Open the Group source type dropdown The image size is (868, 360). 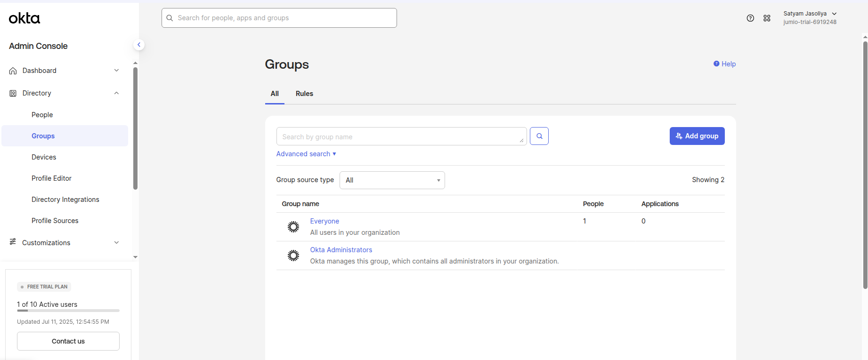click(392, 180)
